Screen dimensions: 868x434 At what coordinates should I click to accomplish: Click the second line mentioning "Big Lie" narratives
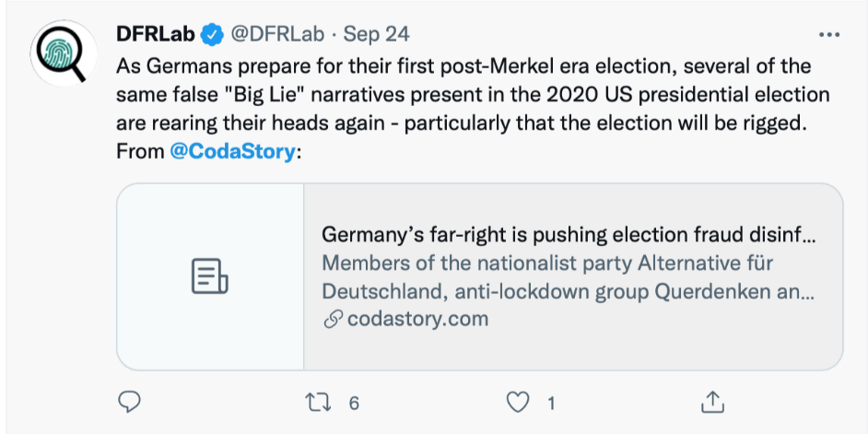coord(473,95)
